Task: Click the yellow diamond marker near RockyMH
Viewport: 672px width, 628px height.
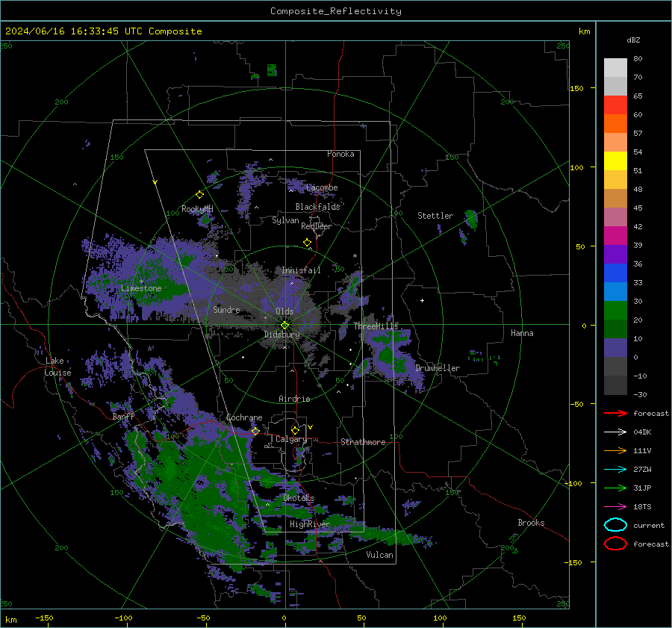Action: (x=199, y=195)
